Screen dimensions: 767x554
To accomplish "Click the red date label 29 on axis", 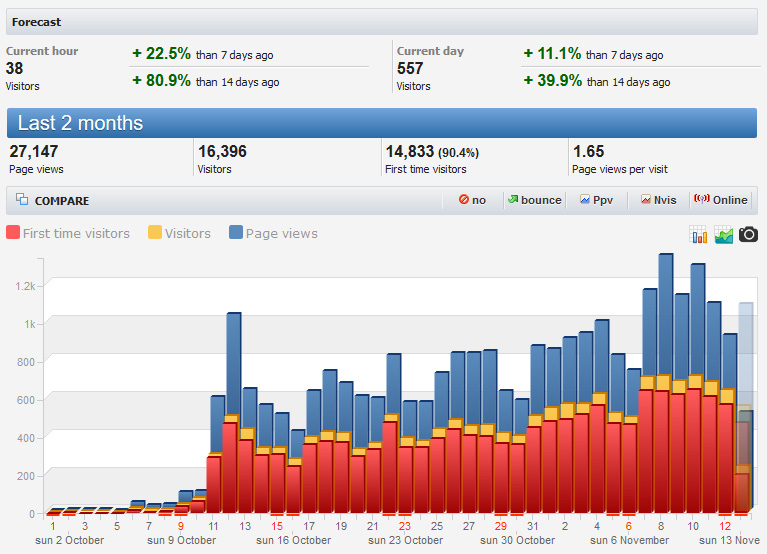I will tap(500, 527).
